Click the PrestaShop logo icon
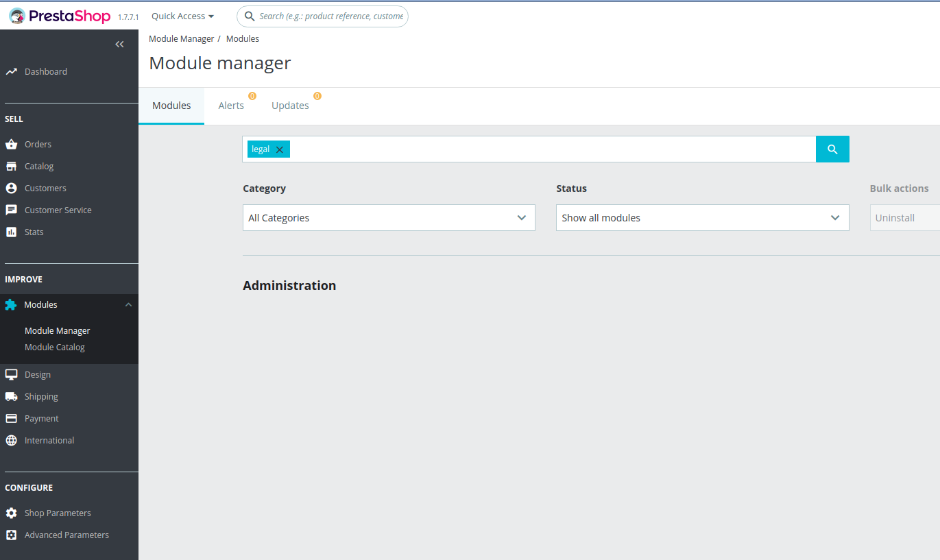This screenshot has width=940, height=560. pos(18,16)
